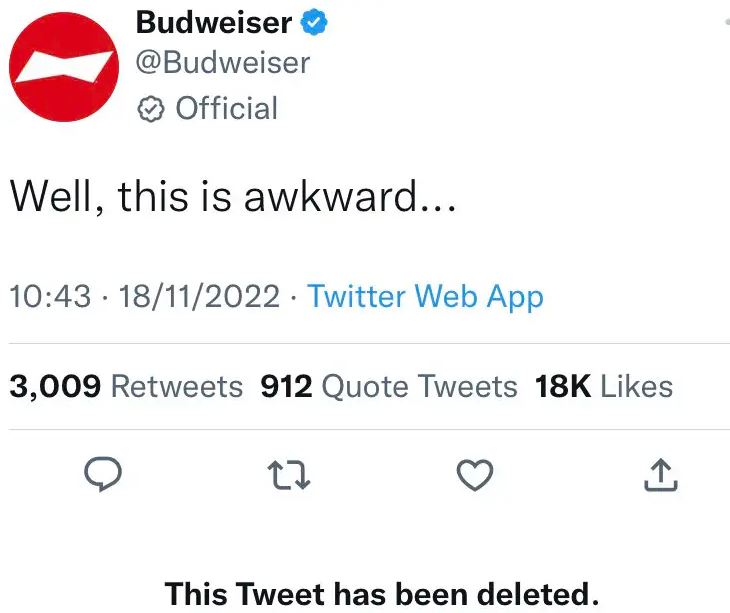
Task: Click the 18/11/2022 date
Action: pyautogui.click(x=199, y=296)
